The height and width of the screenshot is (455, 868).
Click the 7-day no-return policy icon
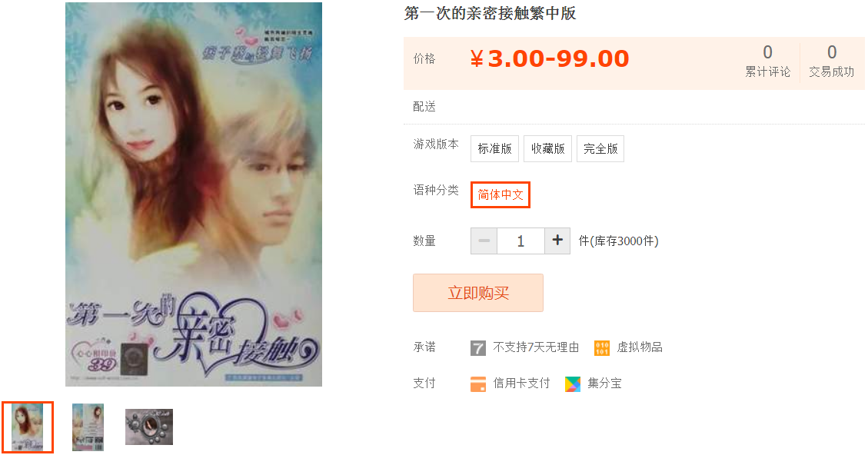tap(477, 347)
